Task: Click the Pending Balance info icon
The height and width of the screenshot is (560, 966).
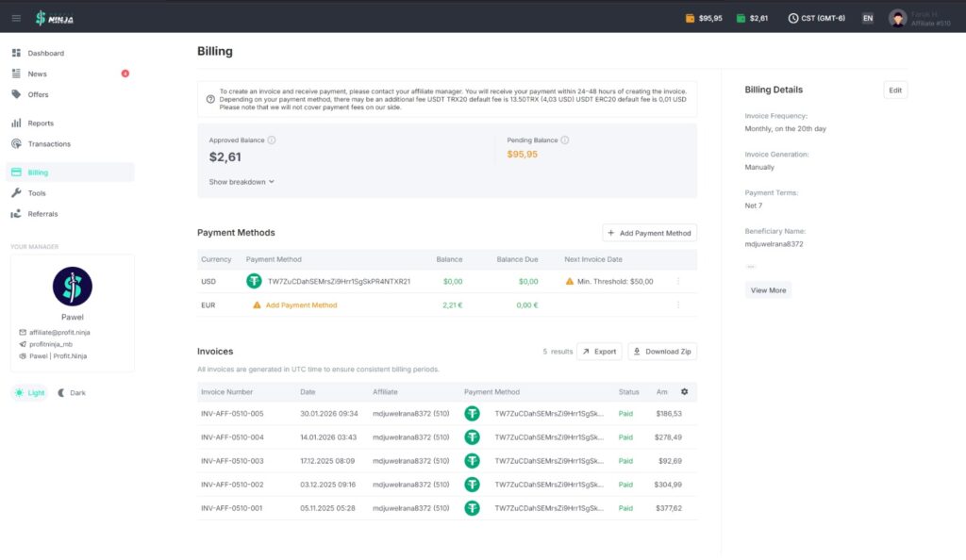Action: click(565, 140)
